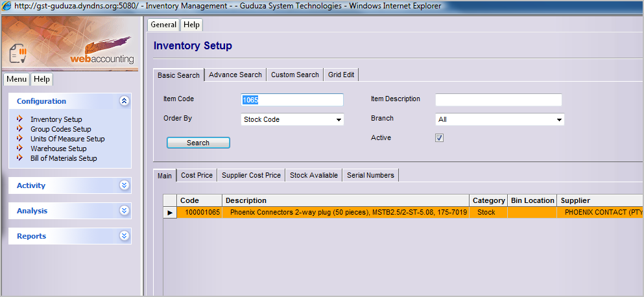Click the row selector arrow for item 100001065
Image resolution: width=644 pixels, height=297 pixels.
point(170,213)
